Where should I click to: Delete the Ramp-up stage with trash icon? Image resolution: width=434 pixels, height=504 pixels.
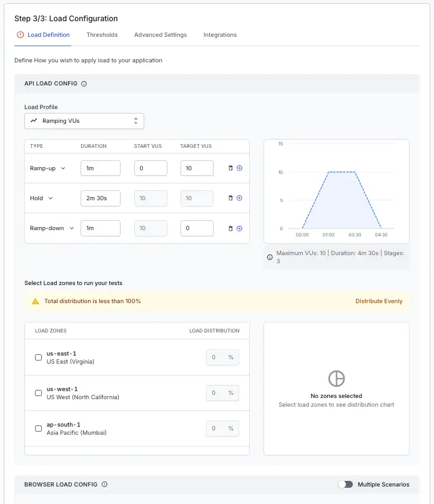pyautogui.click(x=230, y=168)
